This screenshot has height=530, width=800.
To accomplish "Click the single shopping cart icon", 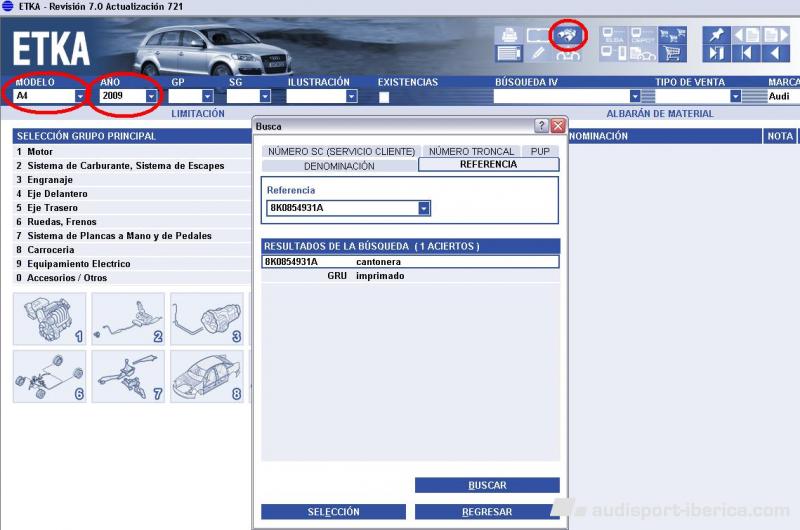I will coord(672,53).
